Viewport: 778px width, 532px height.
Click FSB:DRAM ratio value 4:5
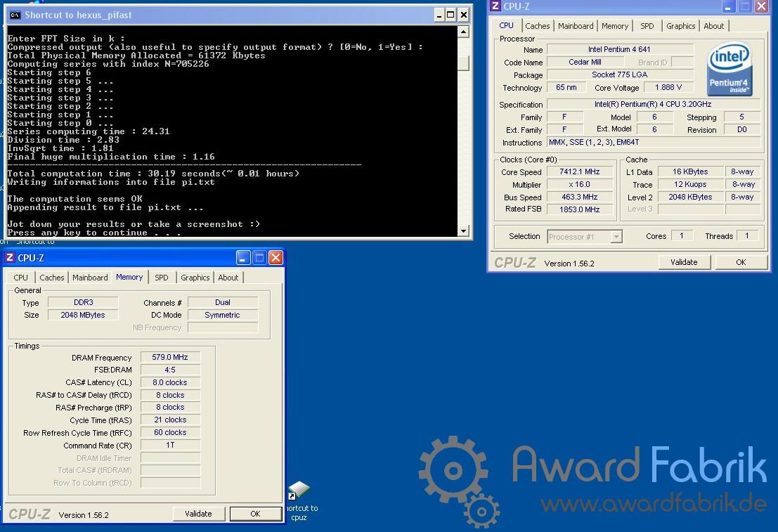click(x=170, y=370)
